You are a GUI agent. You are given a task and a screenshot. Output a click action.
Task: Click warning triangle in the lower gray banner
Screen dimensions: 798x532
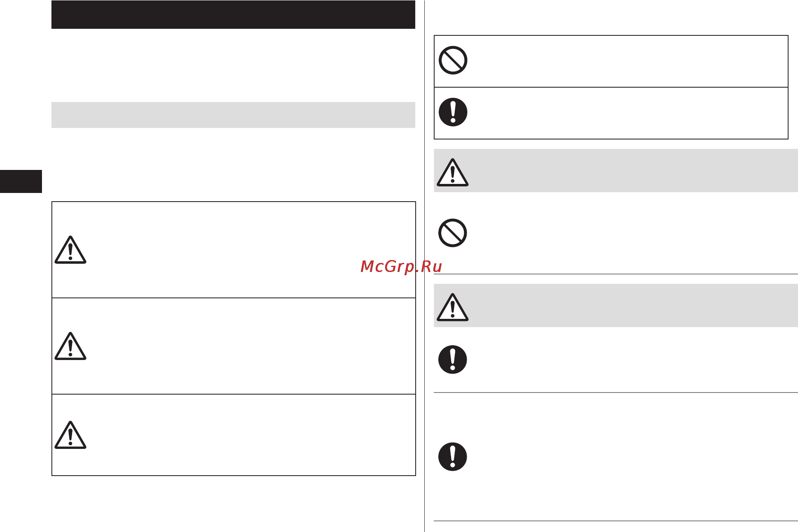click(452, 307)
